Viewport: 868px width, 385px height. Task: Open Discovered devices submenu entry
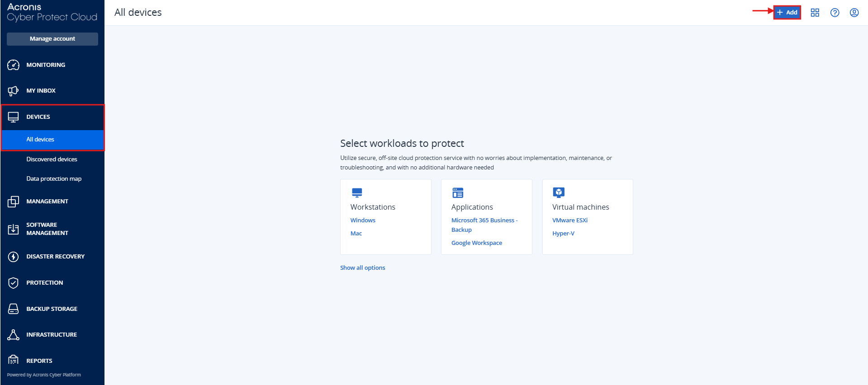(52, 160)
